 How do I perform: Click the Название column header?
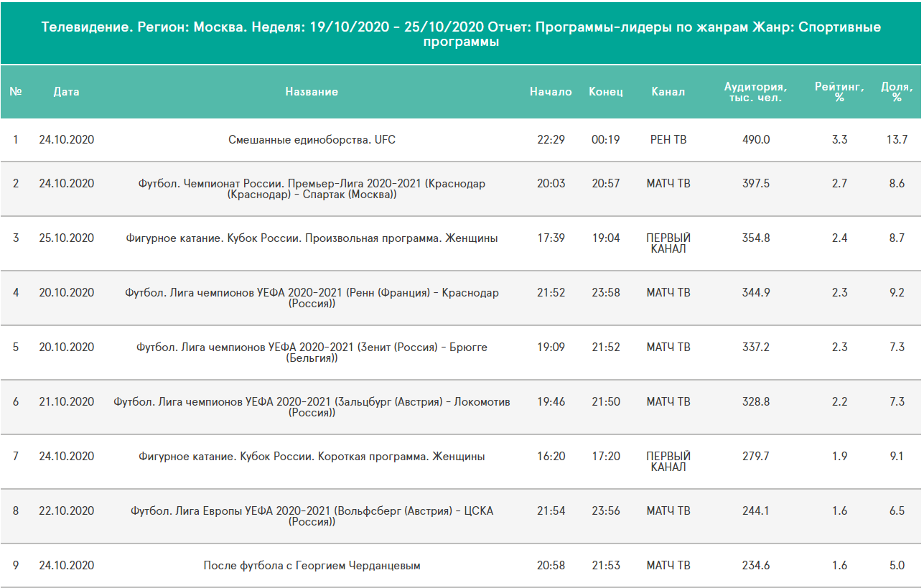[x=312, y=92]
